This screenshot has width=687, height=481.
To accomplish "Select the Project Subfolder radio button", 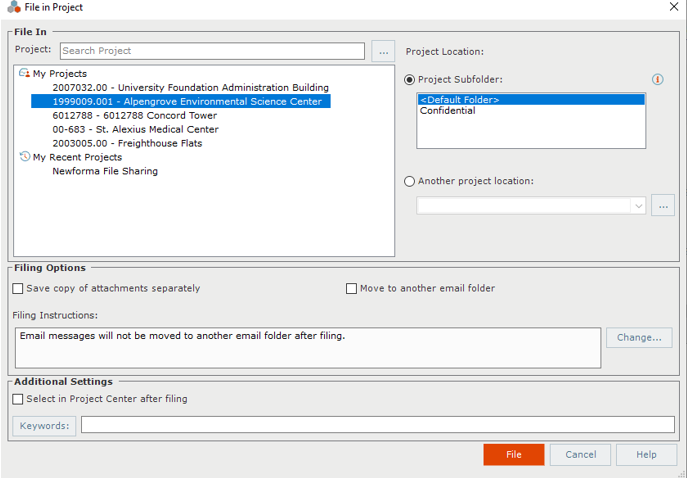I will coord(409,80).
